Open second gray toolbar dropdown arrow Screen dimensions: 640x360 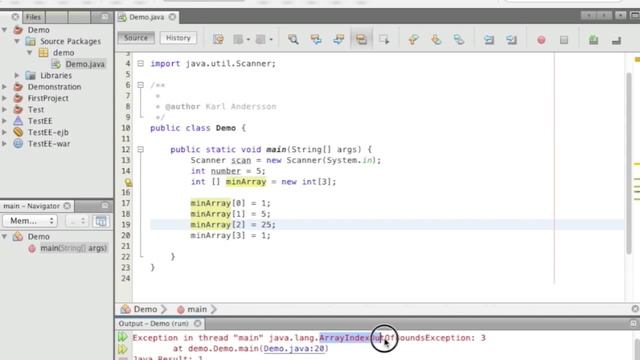[271, 40]
